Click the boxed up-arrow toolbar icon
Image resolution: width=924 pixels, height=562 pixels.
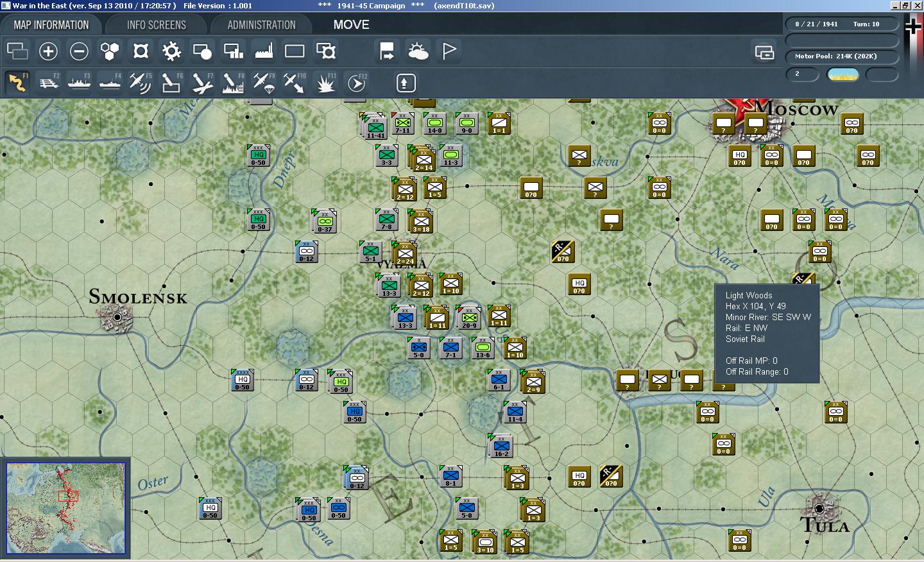tap(406, 83)
